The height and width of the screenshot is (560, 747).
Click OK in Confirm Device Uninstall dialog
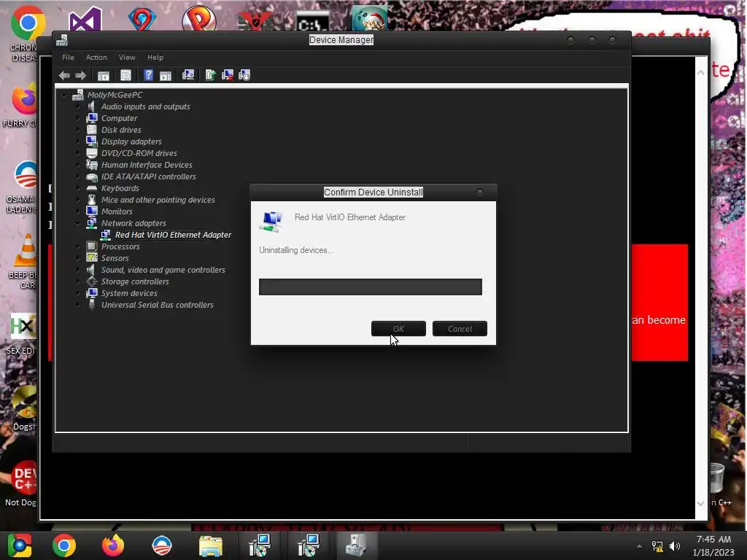(398, 329)
